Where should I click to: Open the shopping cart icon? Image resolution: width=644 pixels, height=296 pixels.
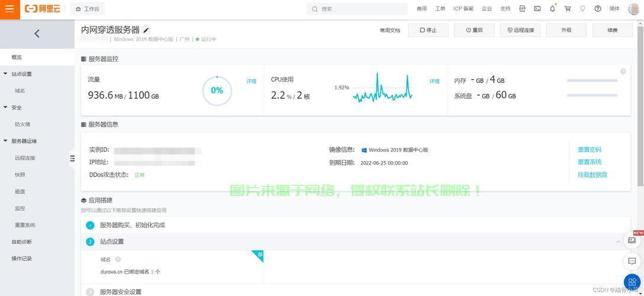click(x=568, y=9)
